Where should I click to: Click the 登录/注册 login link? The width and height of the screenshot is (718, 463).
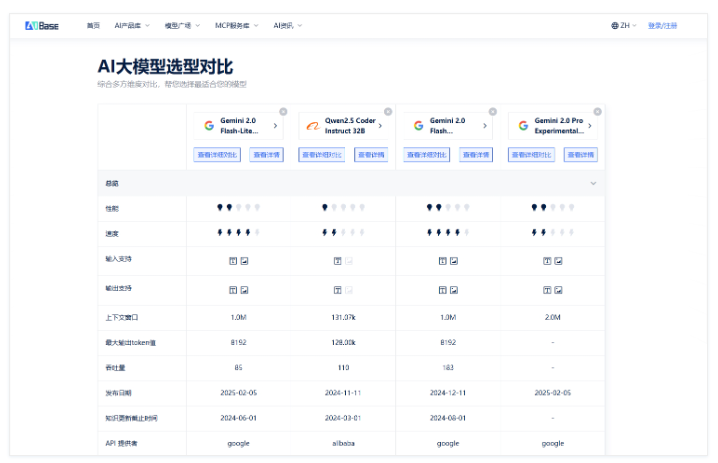click(662, 26)
